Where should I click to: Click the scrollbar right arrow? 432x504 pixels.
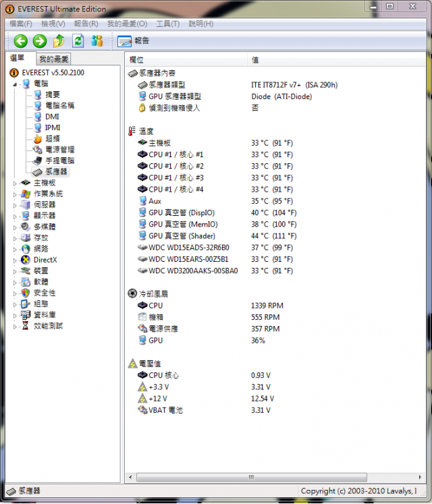point(420,477)
